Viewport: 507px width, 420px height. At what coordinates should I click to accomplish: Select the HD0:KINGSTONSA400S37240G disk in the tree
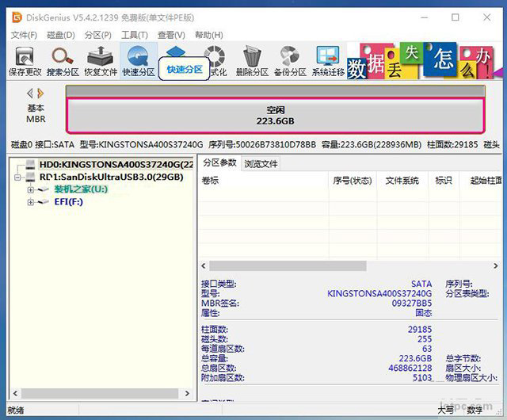pos(116,164)
